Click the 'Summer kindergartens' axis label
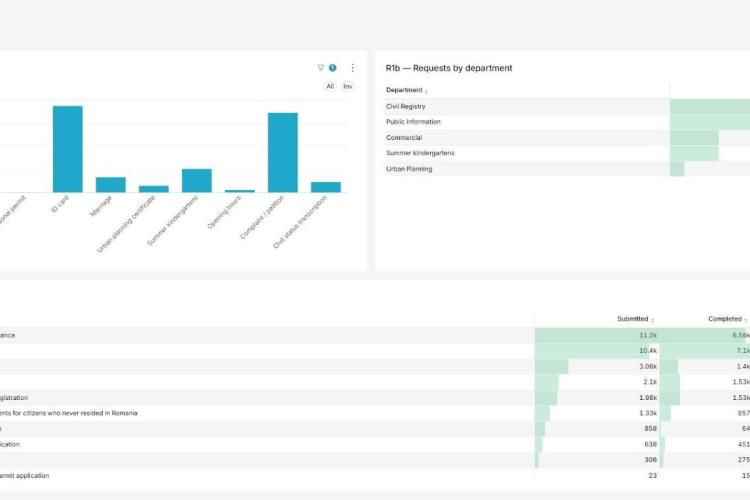The height and width of the screenshot is (500, 750). [173, 221]
